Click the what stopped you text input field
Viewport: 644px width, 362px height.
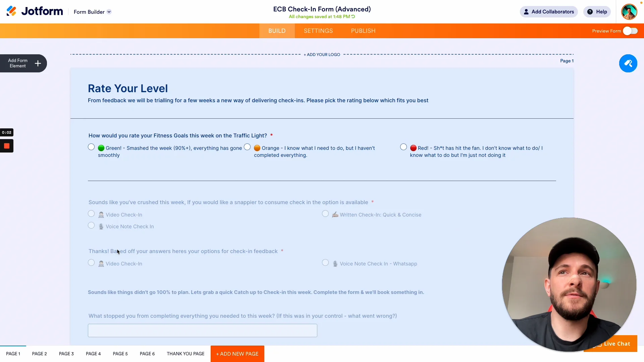[x=203, y=330]
